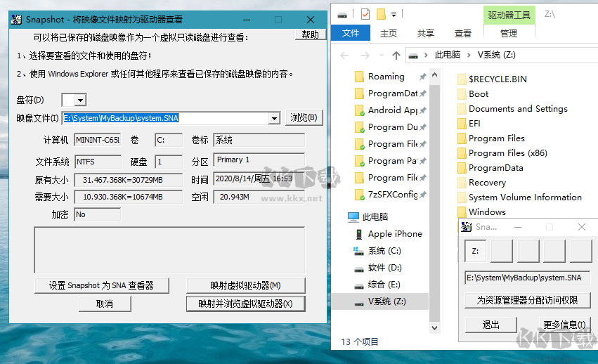Click the 退出 exit button
The width and height of the screenshot is (598, 364).
(490, 325)
